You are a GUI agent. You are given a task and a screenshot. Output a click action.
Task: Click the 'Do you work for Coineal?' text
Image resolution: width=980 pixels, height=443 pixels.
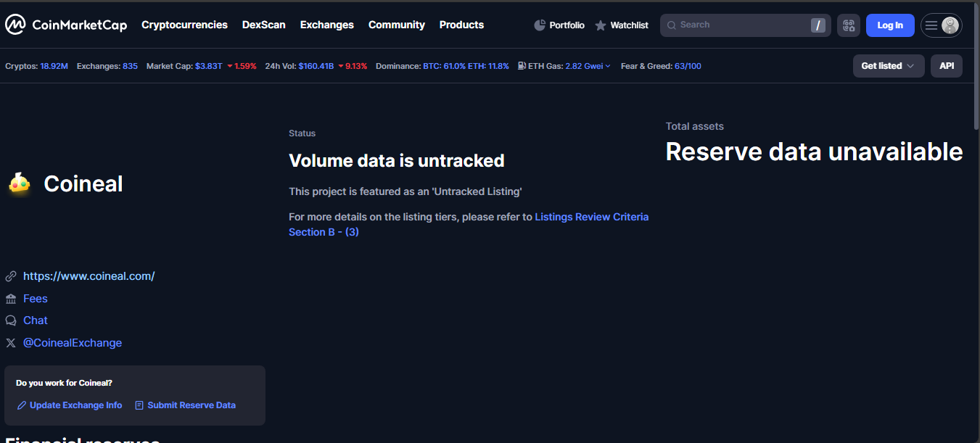click(64, 383)
